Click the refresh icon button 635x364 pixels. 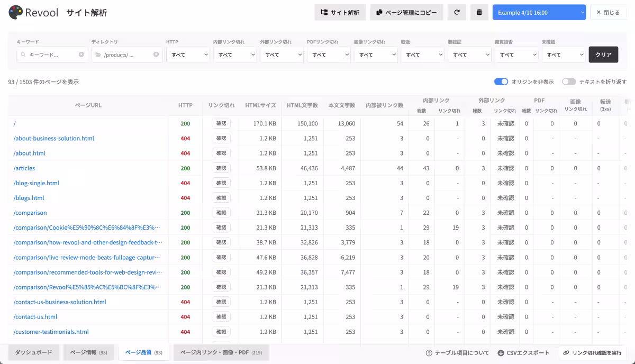(457, 12)
